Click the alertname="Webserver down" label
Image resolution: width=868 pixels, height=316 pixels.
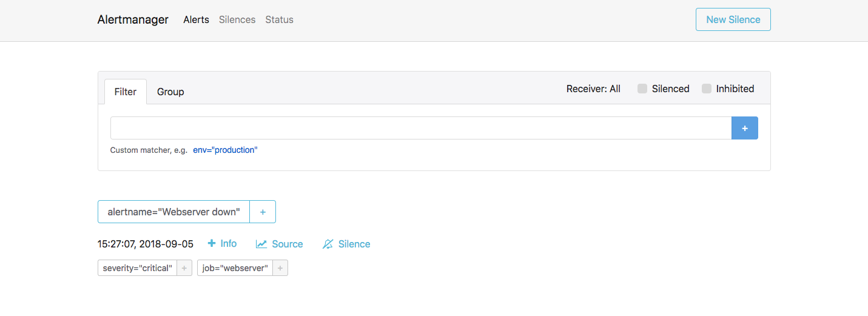[x=174, y=212]
